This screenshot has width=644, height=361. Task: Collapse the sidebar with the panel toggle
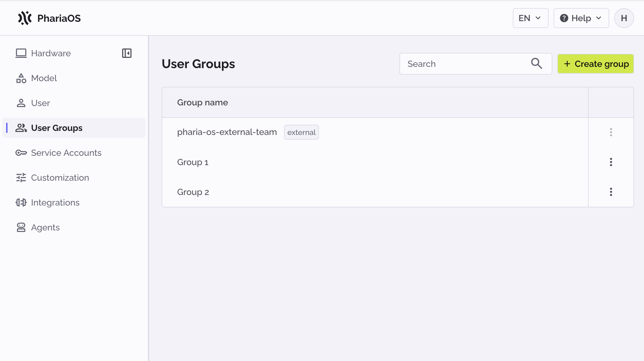[126, 53]
